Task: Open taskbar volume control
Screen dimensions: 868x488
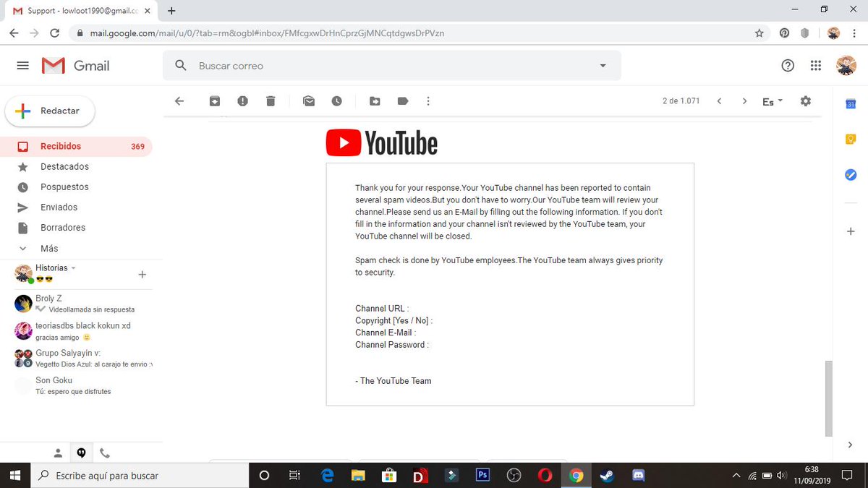Action: coord(780,476)
